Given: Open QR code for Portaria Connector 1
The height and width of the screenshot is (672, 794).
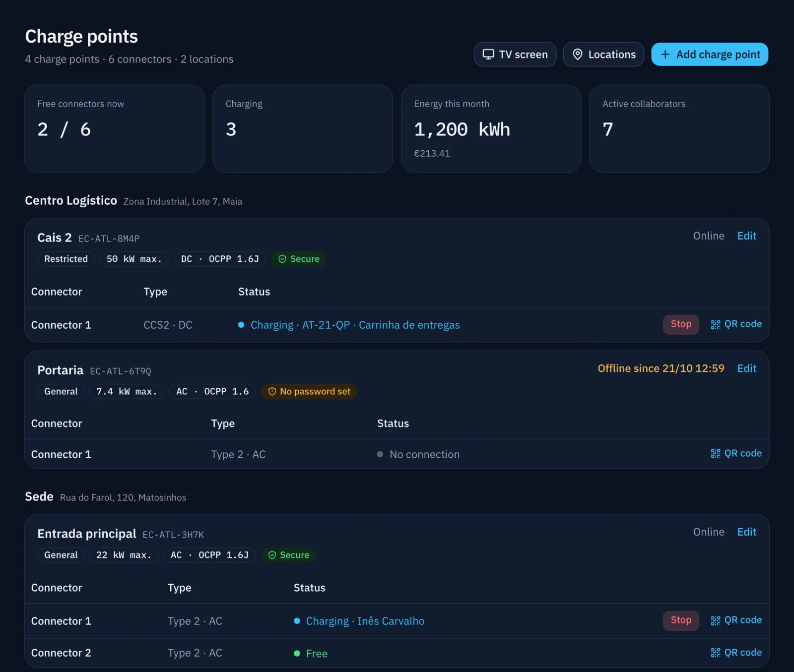Looking at the screenshot, I should (x=736, y=453).
